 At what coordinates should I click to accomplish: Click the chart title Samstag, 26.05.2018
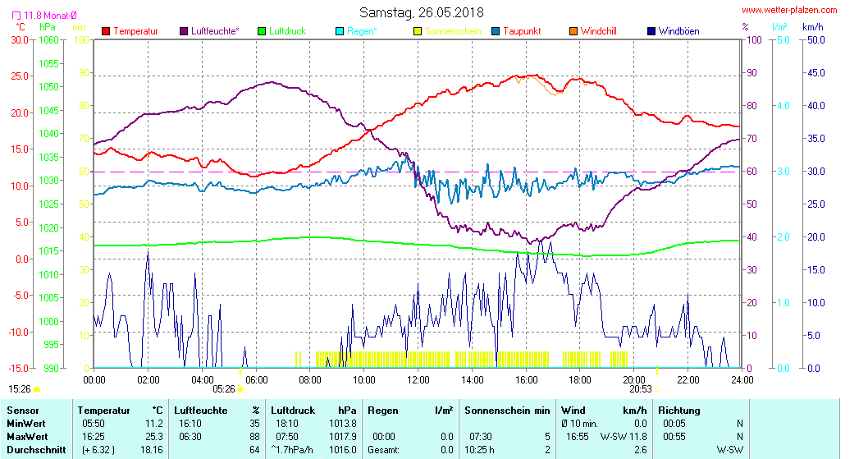point(421,12)
